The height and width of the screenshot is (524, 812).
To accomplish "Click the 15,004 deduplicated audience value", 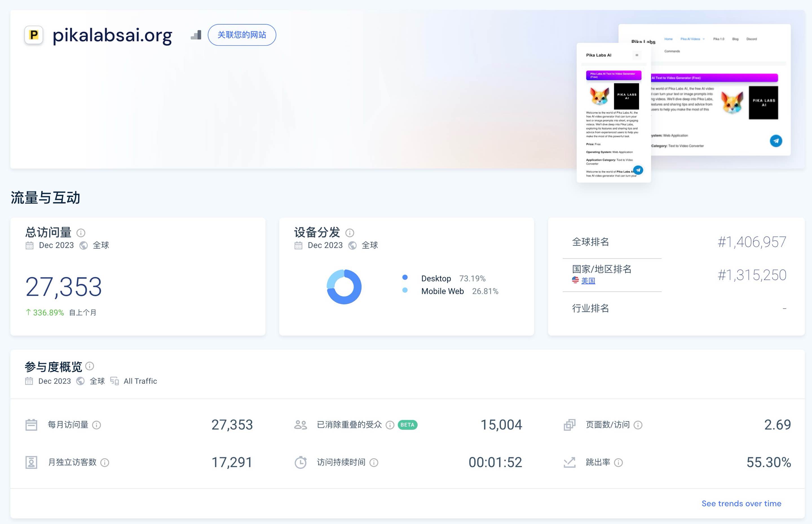I will tap(501, 425).
